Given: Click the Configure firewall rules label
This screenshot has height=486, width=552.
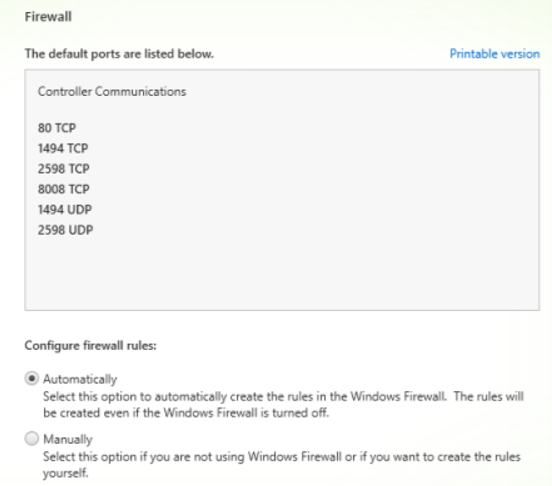Looking at the screenshot, I should (90, 346).
